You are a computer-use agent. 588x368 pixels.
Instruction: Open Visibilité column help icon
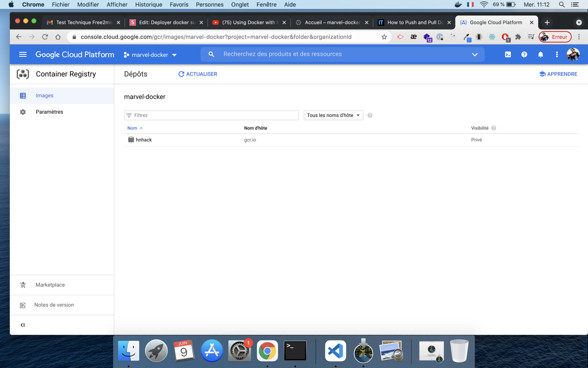[x=494, y=128]
